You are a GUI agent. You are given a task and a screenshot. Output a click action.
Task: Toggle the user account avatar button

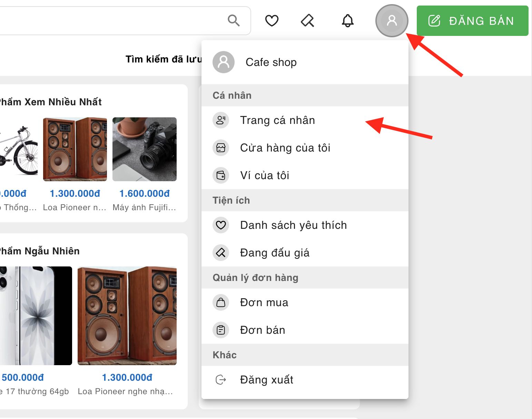tap(392, 21)
